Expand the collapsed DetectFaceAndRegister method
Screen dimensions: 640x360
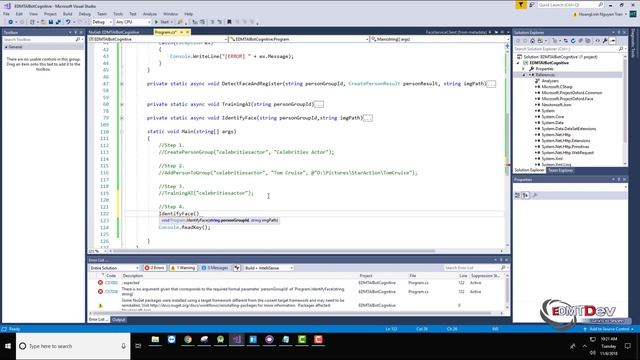point(122,84)
